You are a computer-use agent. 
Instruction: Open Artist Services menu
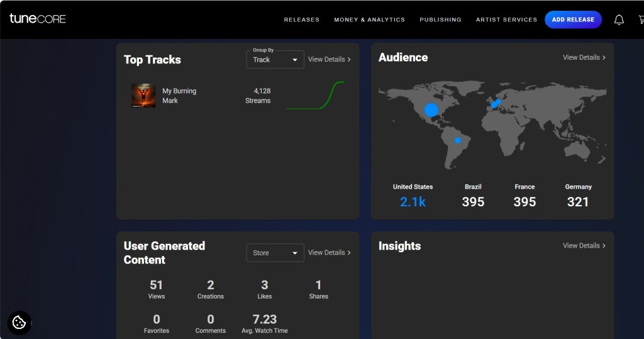tap(506, 19)
